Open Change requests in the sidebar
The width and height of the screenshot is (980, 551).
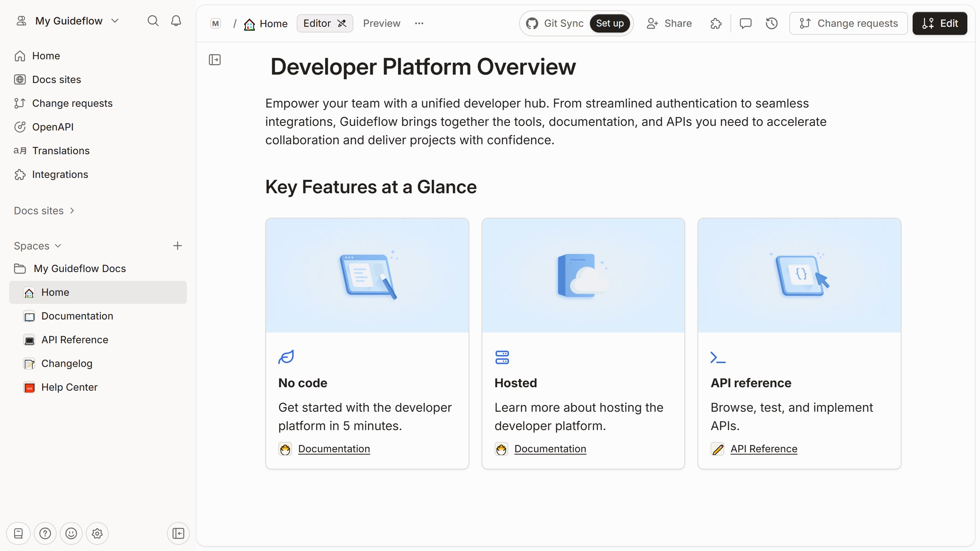pyautogui.click(x=72, y=103)
